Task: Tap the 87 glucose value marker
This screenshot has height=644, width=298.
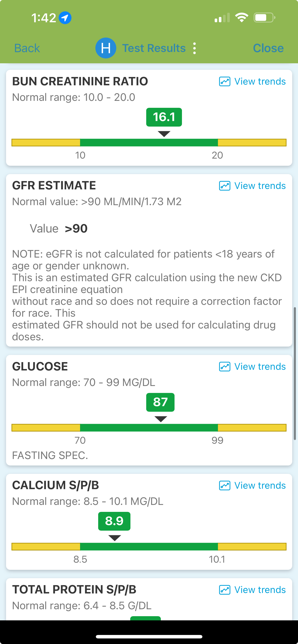Action: tap(160, 402)
